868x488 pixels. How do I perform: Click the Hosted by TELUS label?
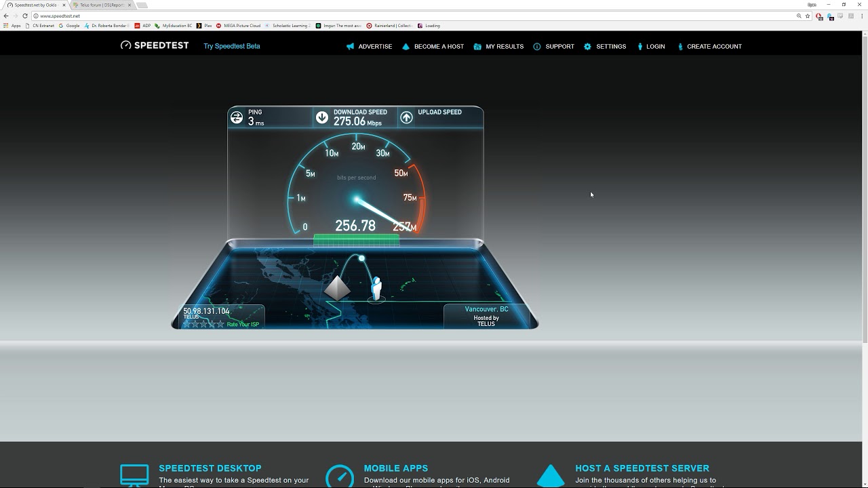[x=486, y=321]
